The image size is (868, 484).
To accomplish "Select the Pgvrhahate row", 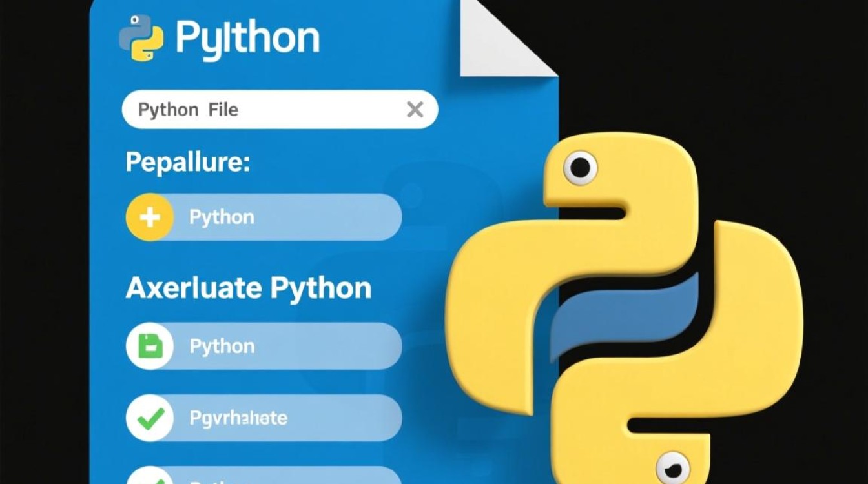I will (x=263, y=418).
